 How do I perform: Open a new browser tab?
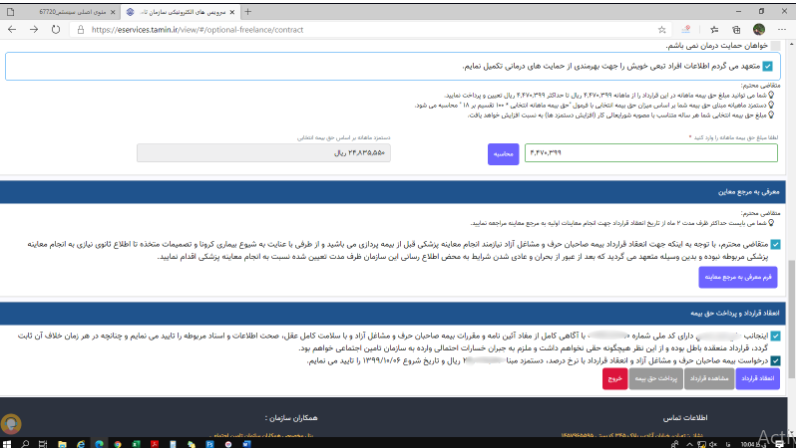click(248, 12)
